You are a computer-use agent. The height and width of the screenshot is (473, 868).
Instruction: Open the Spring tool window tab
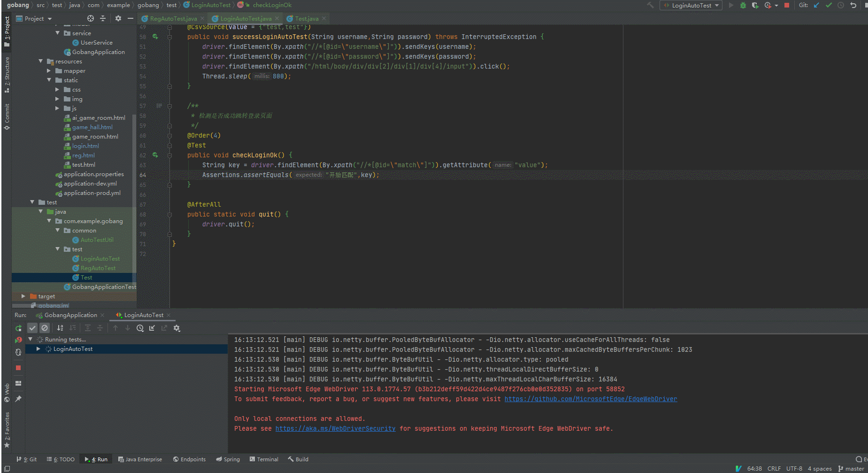click(x=228, y=459)
